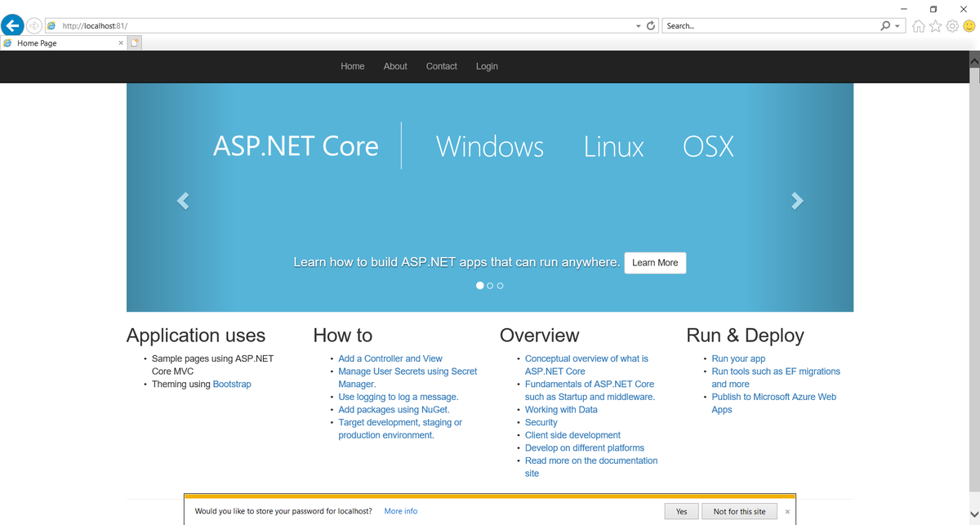
Task: Refresh the page with the reload icon
Action: coord(651,26)
